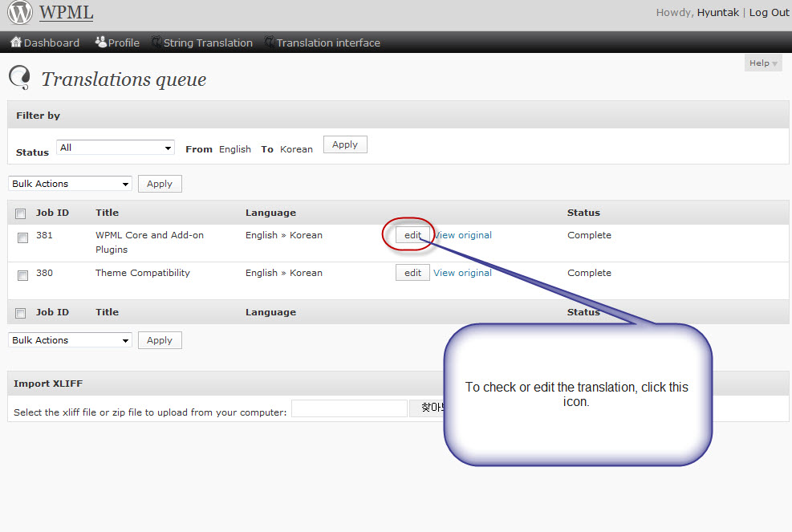Viewport: 792px width, 532px height.
Task: Click Apply beside top Bulk Actions
Action: coord(160,184)
